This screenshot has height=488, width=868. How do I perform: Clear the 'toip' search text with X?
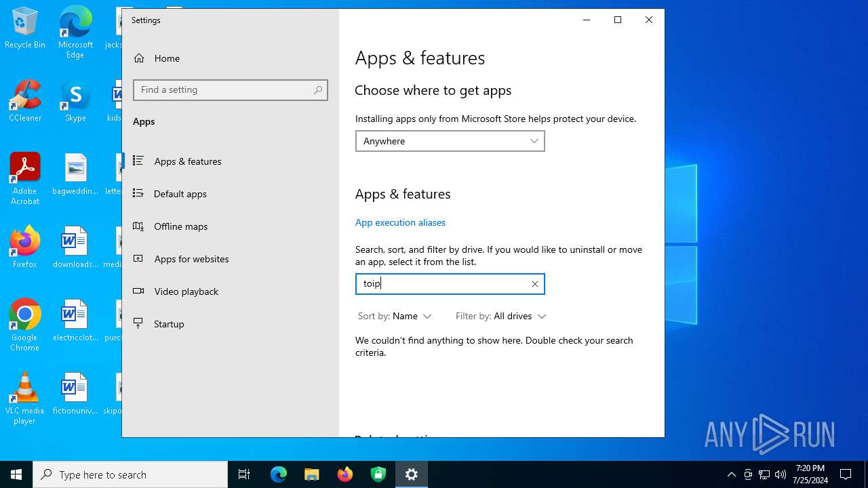[535, 284]
